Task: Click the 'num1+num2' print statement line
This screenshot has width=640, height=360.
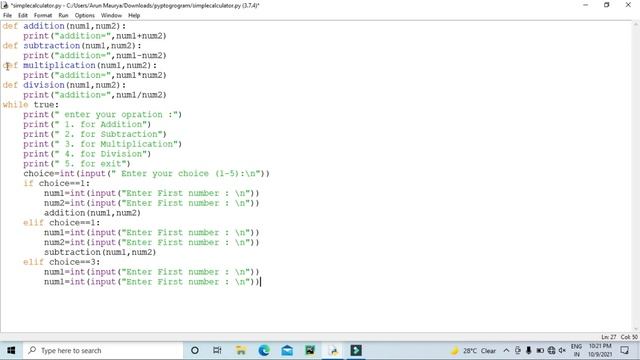Action: coord(95,36)
